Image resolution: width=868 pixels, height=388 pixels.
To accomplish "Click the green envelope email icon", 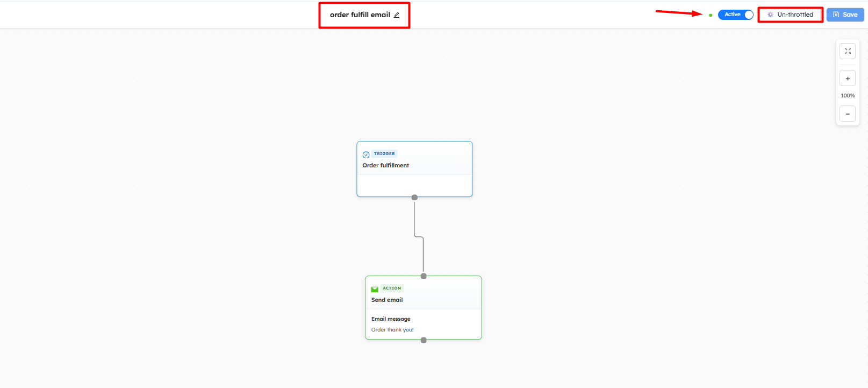I will (375, 290).
